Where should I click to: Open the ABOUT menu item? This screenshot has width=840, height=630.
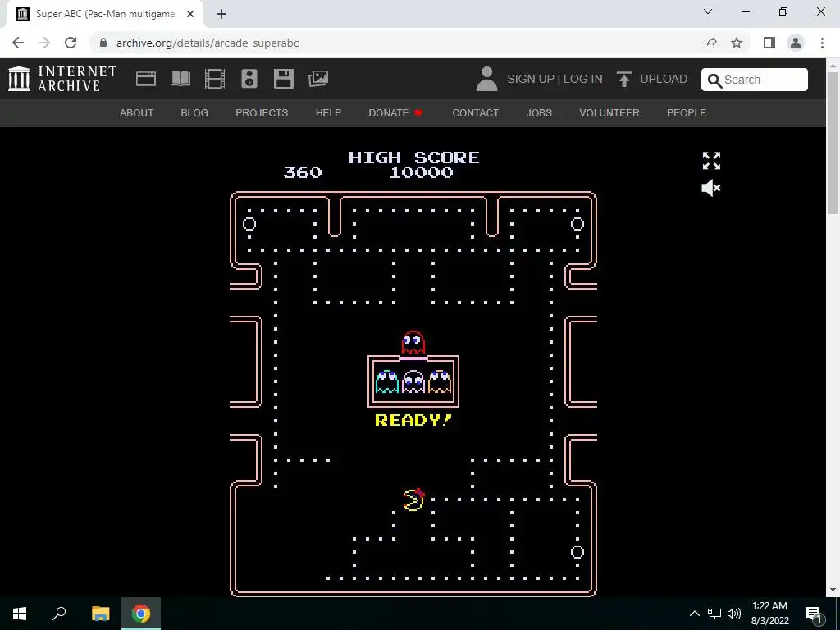(x=137, y=113)
